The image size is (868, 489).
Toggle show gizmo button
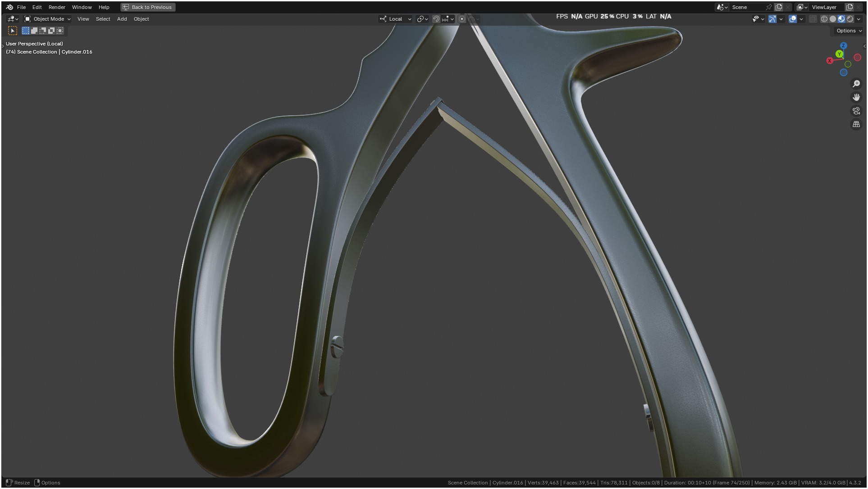point(772,19)
